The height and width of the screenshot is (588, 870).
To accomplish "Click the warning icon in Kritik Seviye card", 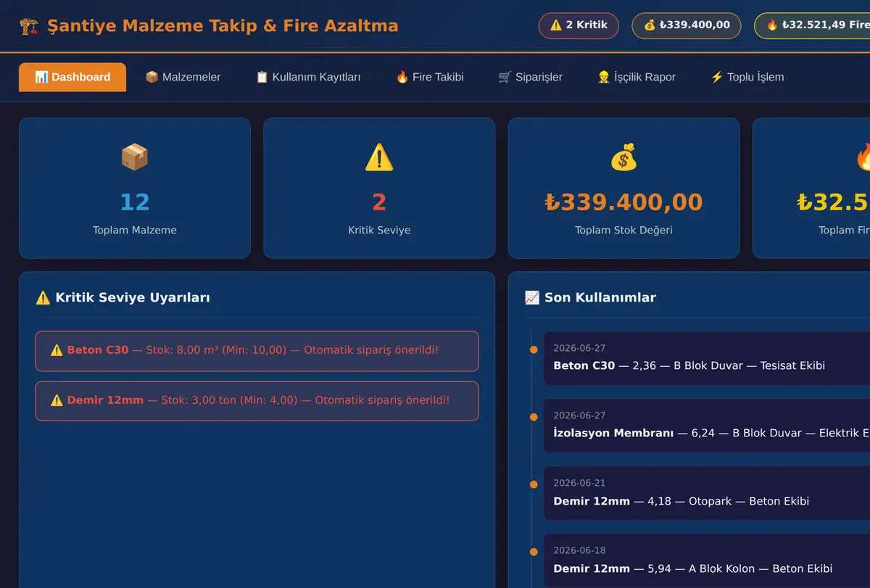I will 379,157.
